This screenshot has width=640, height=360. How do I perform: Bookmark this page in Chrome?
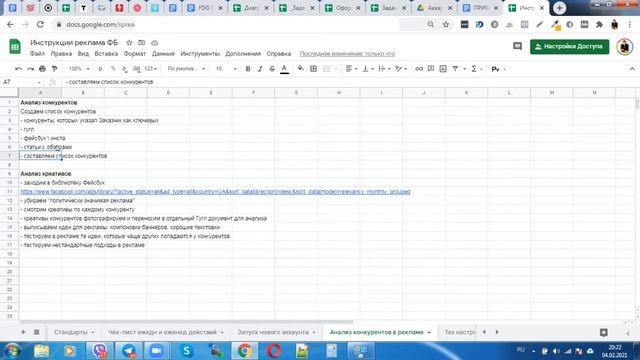446,24
